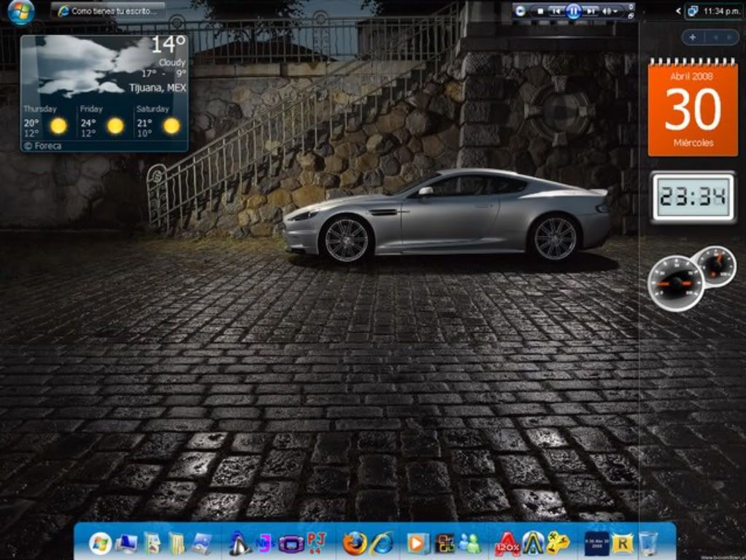Launch the black wizard-hat icon in the dock
Viewport: 746px width, 560px height.
pos(239,543)
